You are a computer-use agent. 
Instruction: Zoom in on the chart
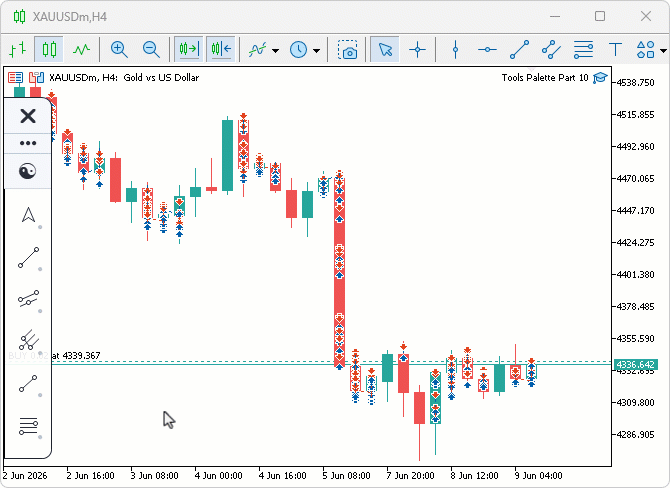tap(119, 50)
